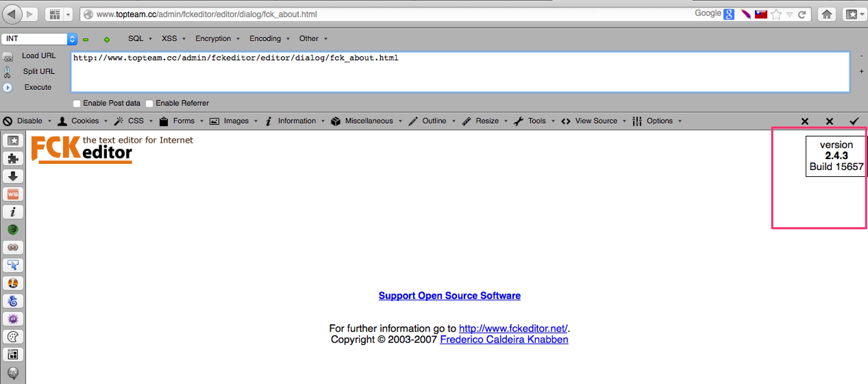
Task: Click the cookie sidebar icon
Action: click(x=13, y=337)
